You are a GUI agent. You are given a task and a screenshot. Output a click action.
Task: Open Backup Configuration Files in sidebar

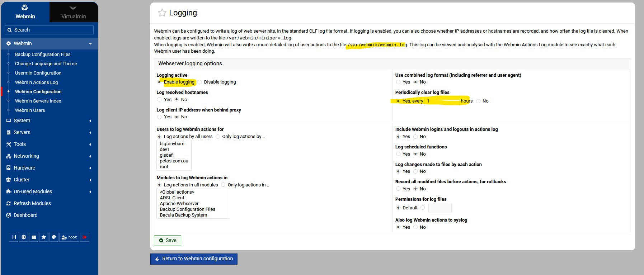(x=43, y=54)
